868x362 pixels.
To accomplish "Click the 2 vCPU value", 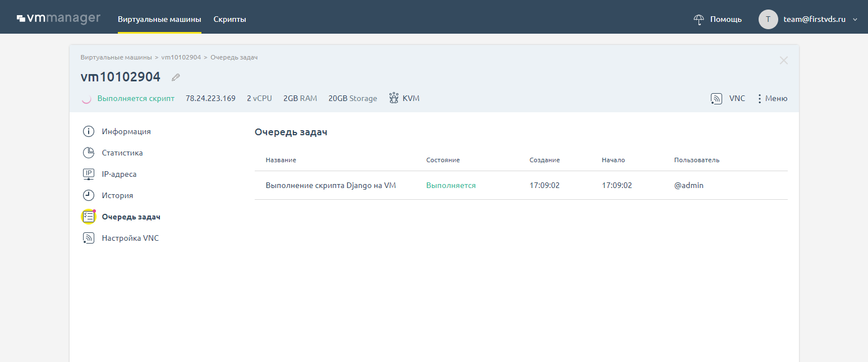I will point(259,98).
